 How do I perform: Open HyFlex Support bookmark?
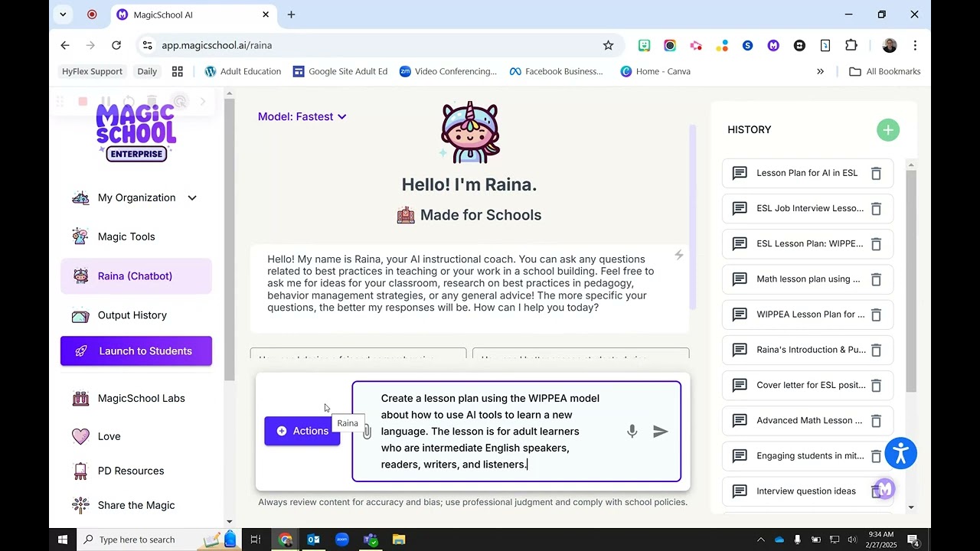click(92, 71)
